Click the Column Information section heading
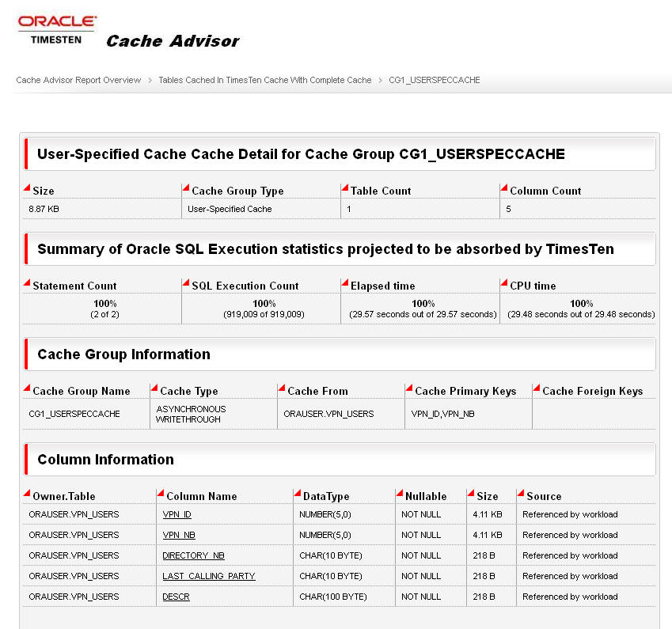The width and height of the screenshot is (672, 629). (105, 460)
